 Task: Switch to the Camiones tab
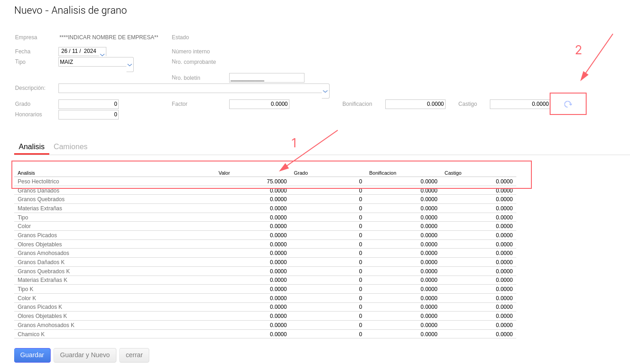[x=70, y=147]
